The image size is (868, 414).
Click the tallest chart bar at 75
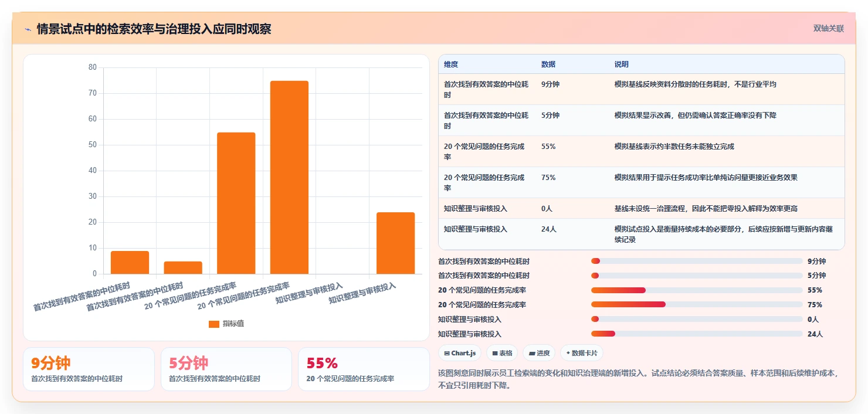[x=289, y=177]
